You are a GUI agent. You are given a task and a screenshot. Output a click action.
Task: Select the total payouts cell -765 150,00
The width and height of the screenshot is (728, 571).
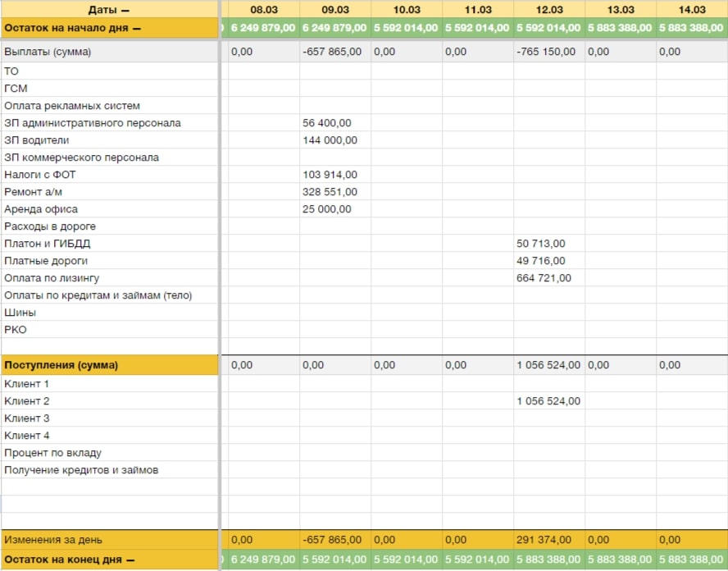(x=547, y=52)
